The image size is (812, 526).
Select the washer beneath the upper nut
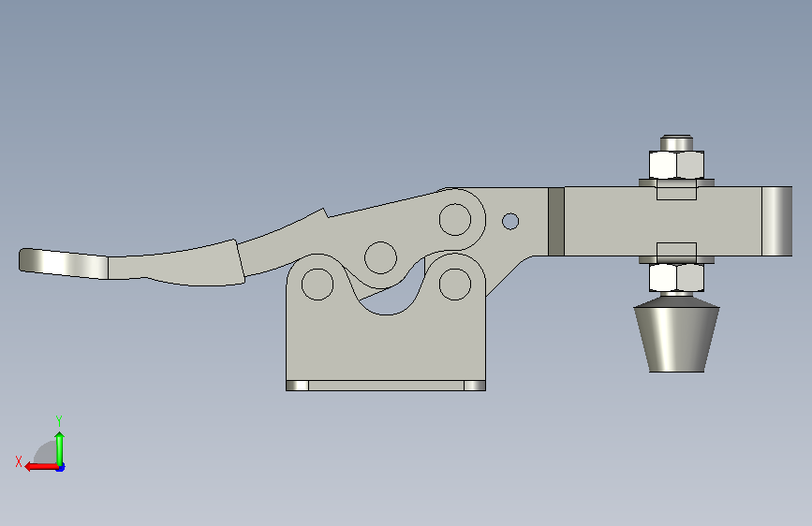[x=676, y=183]
